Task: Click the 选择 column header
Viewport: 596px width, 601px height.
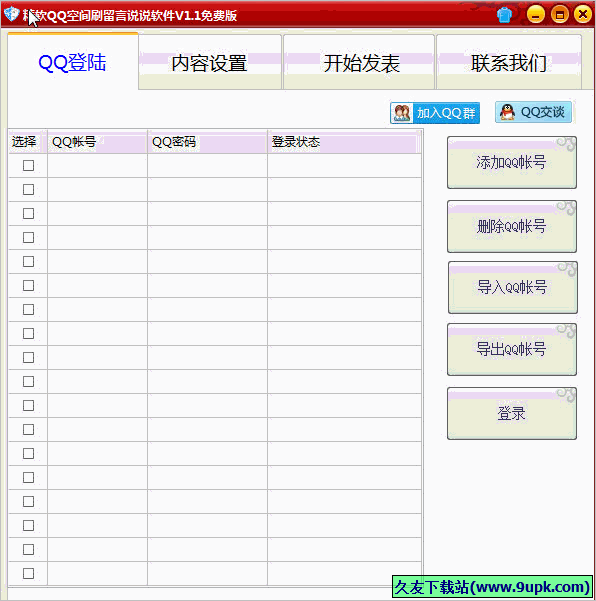Action: coord(28,142)
